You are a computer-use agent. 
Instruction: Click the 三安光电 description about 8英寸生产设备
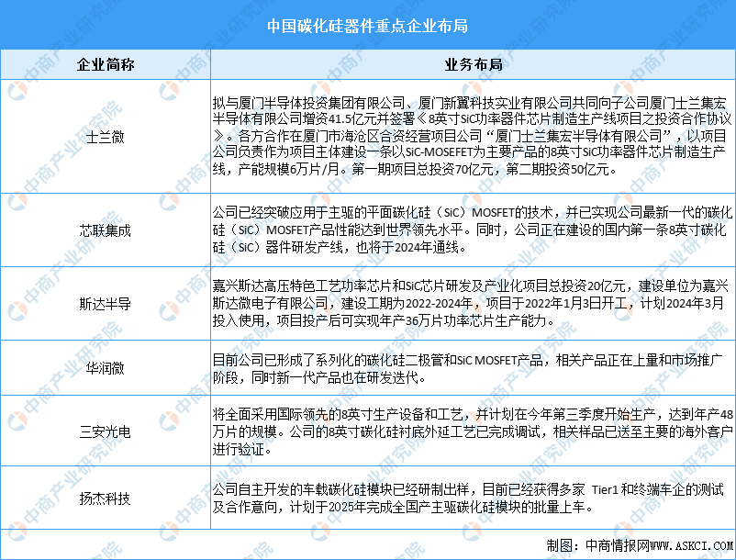(x=473, y=431)
